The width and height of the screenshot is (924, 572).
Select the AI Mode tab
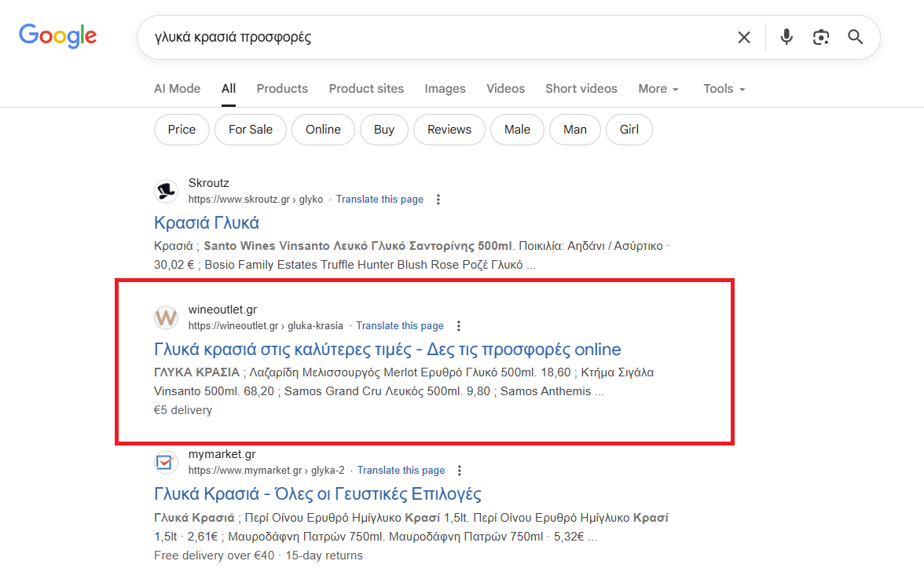(x=177, y=89)
